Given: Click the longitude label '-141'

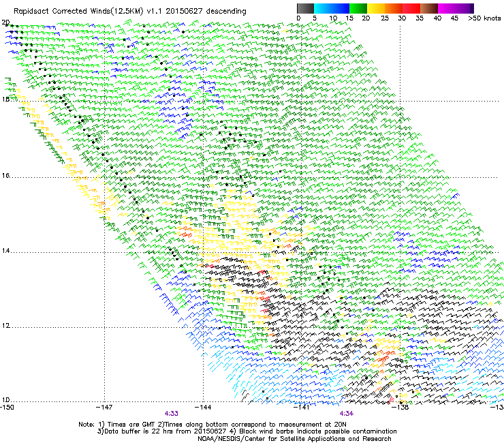Looking at the screenshot, I should coord(301,408).
